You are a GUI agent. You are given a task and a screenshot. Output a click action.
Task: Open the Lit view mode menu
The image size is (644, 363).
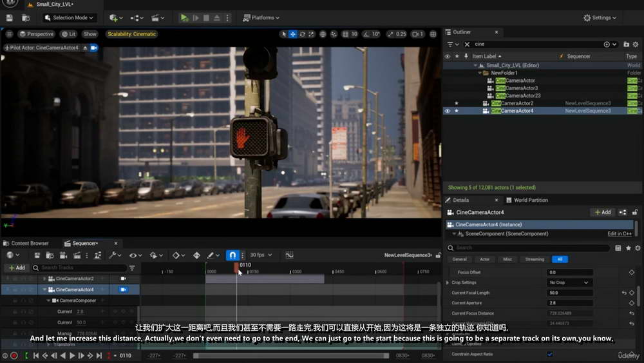click(69, 34)
